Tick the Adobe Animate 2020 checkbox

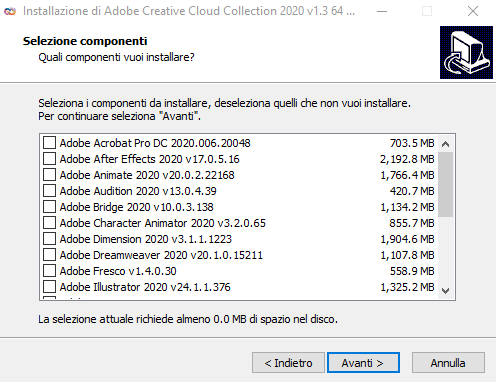point(49,175)
